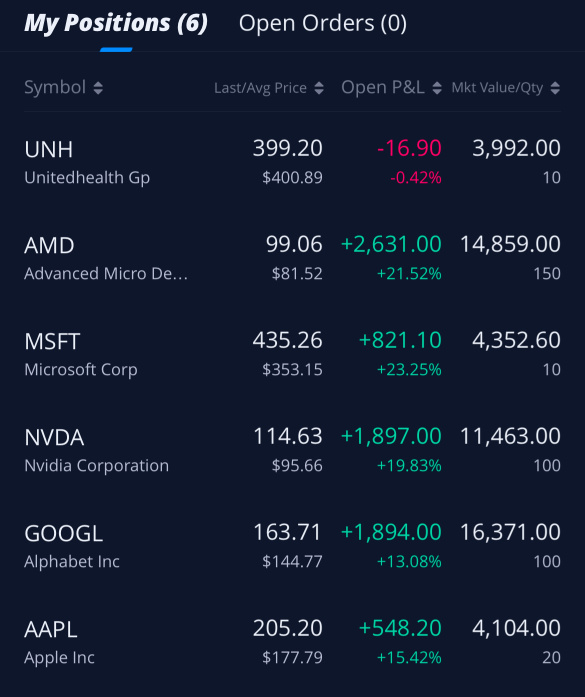Click AMD open P&L +2,631.00
The height and width of the screenshot is (697, 585).
click(x=391, y=244)
